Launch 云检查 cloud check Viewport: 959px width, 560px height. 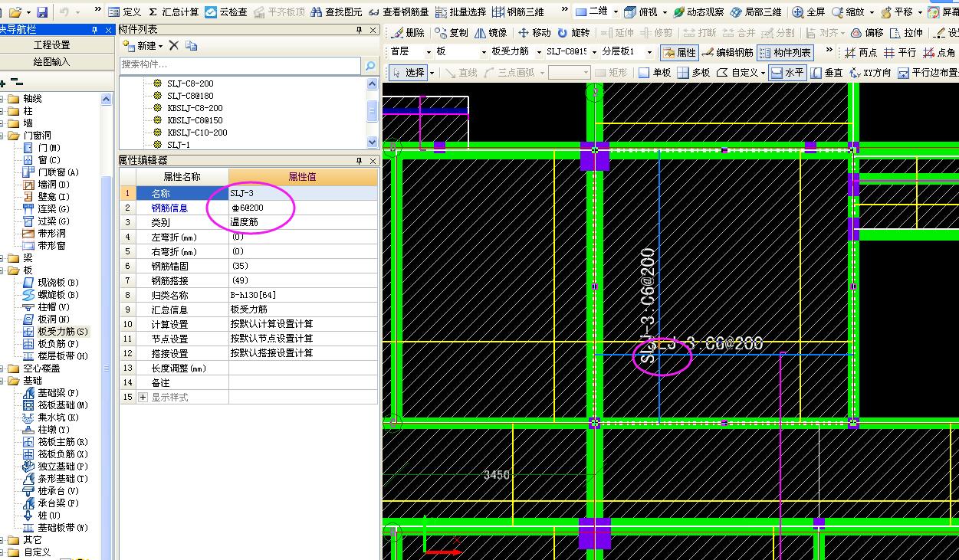point(226,12)
